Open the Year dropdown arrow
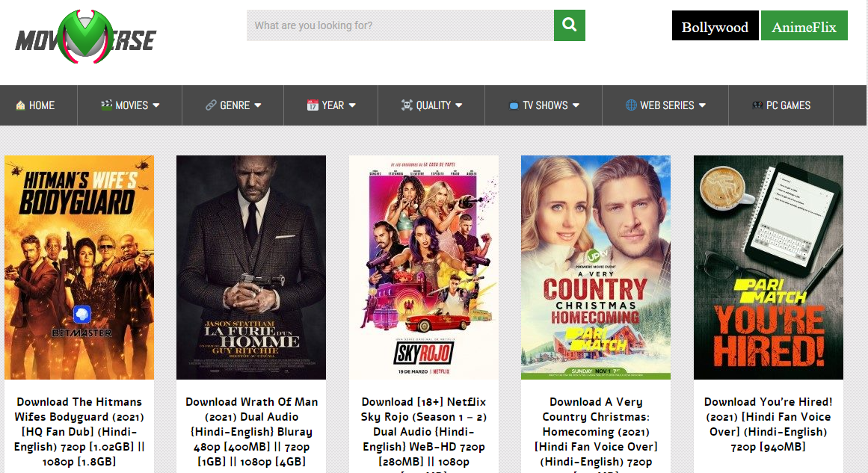This screenshot has width=868, height=473. point(352,105)
